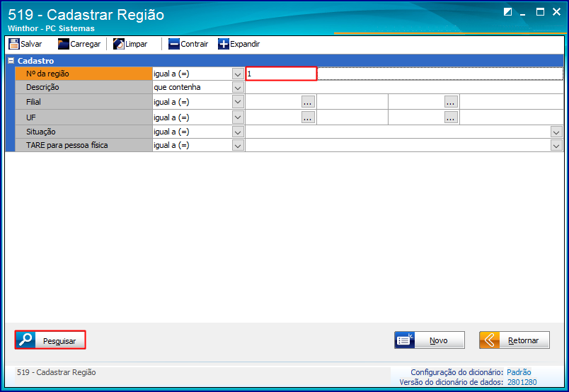This screenshot has width=569, height=392.
Task: Click the Pesquisar button
Action: click(x=50, y=340)
